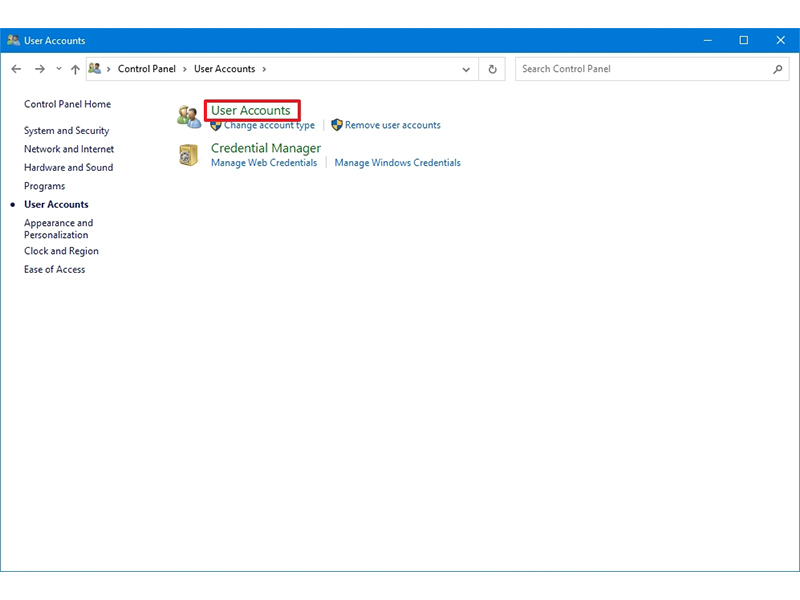Click the address bar users icon
This screenshot has width=800, height=600.
(94, 68)
